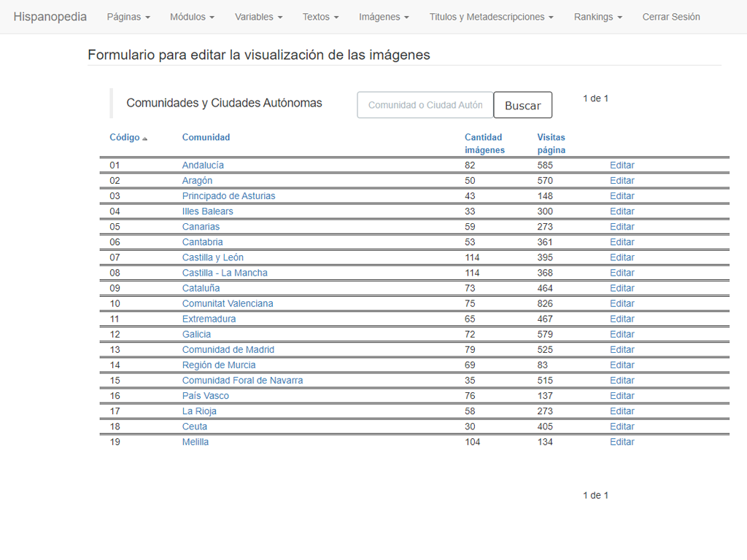Open the Cantabria community link
The image size is (747, 560).
tap(203, 242)
